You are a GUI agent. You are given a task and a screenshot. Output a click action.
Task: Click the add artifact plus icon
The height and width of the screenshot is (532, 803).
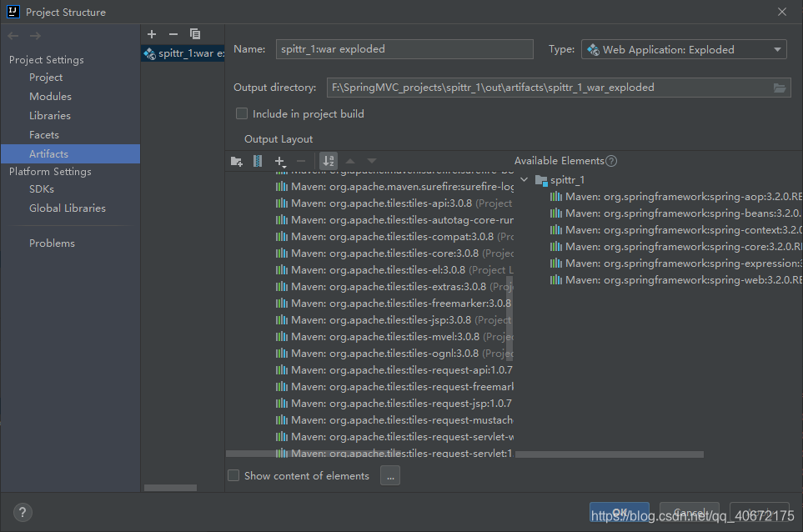[x=152, y=34]
